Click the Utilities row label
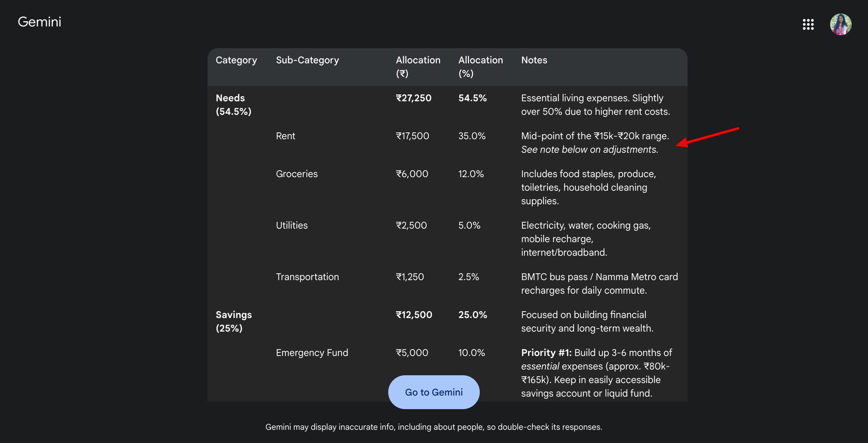 pyautogui.click(x=292, y=226)
